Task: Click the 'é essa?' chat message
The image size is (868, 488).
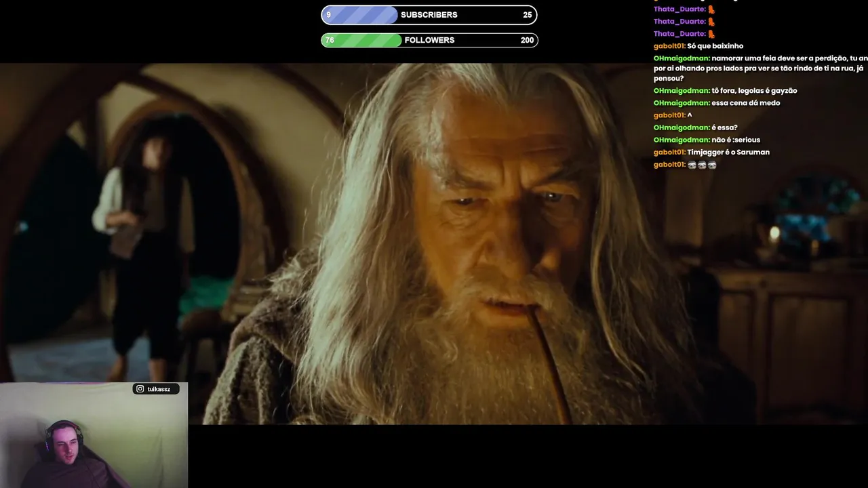Action: (x=724, y=127)
